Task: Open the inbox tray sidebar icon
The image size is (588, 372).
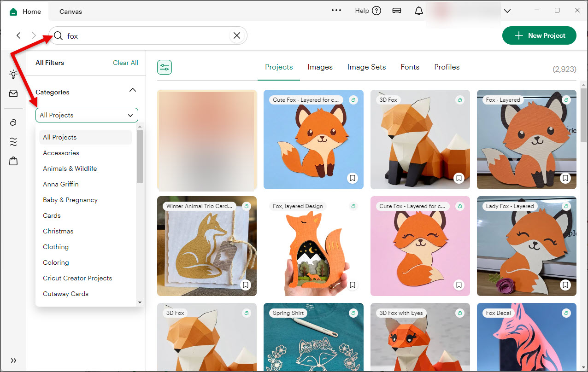Action: click(13, 93)
